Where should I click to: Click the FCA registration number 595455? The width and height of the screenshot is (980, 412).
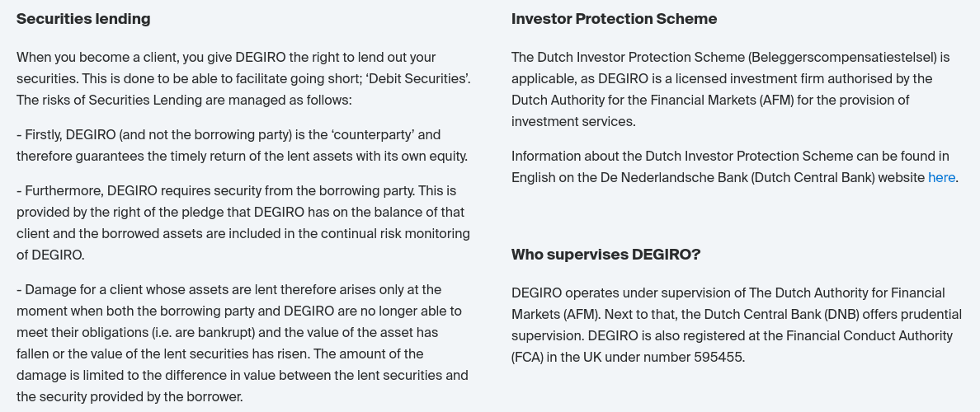coord(719,357)
